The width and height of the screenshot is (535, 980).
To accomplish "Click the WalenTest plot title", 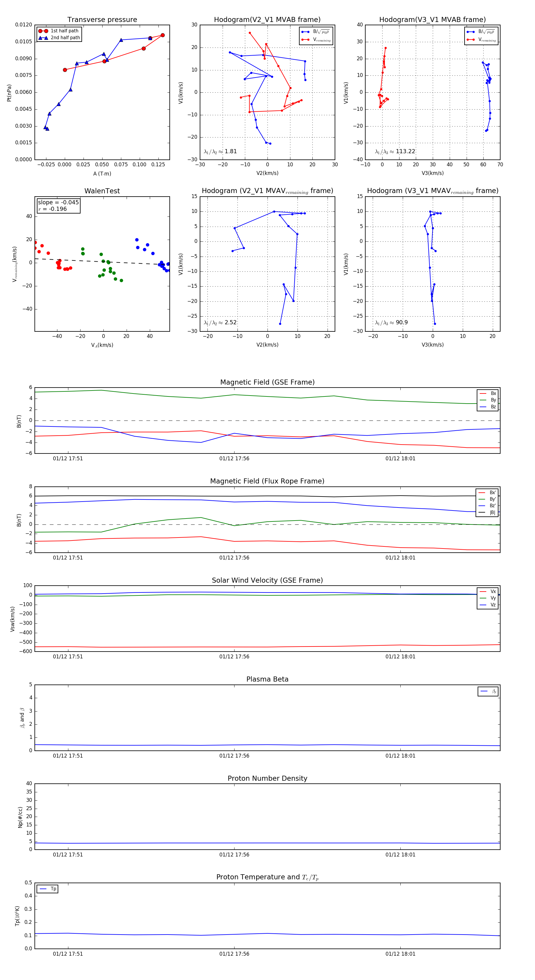I will point(102,191).
